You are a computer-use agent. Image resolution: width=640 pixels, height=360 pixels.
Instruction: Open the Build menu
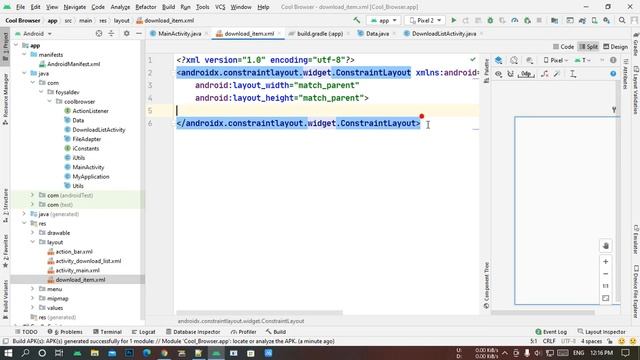point(168,7)
